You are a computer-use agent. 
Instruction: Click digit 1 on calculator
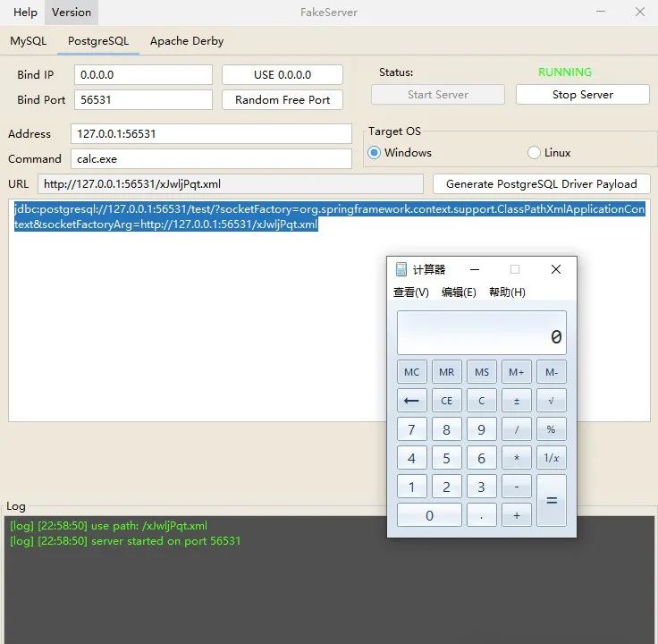[x=411, y=487]
